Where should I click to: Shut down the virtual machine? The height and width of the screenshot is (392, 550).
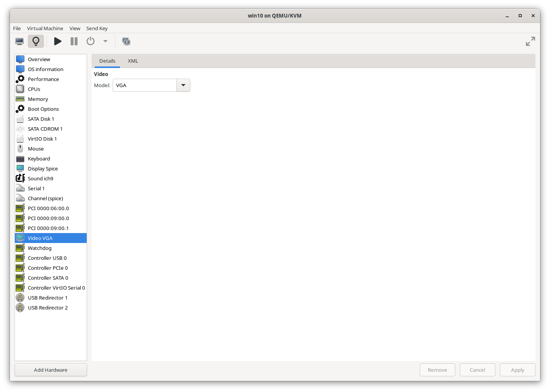coord(91,41)
